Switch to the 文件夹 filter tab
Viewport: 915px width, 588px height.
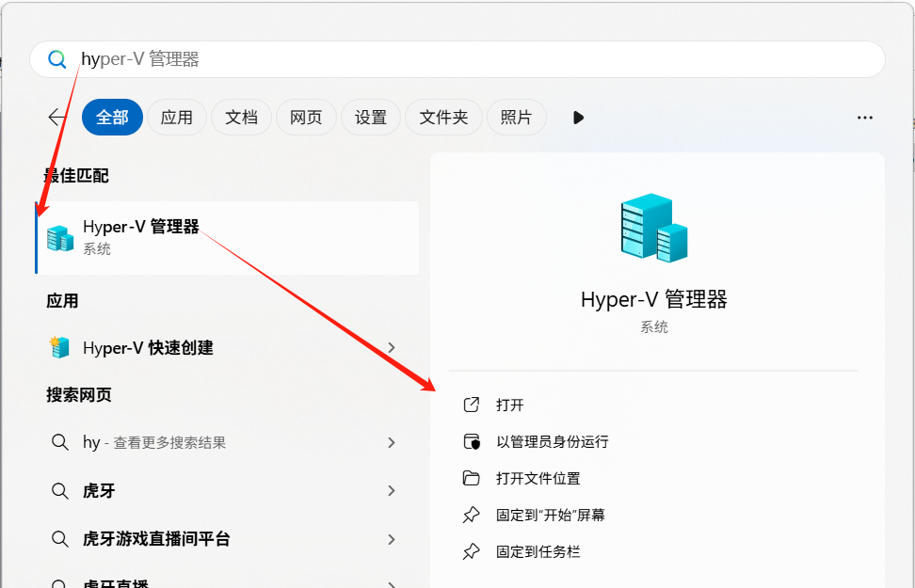[443, 118]
